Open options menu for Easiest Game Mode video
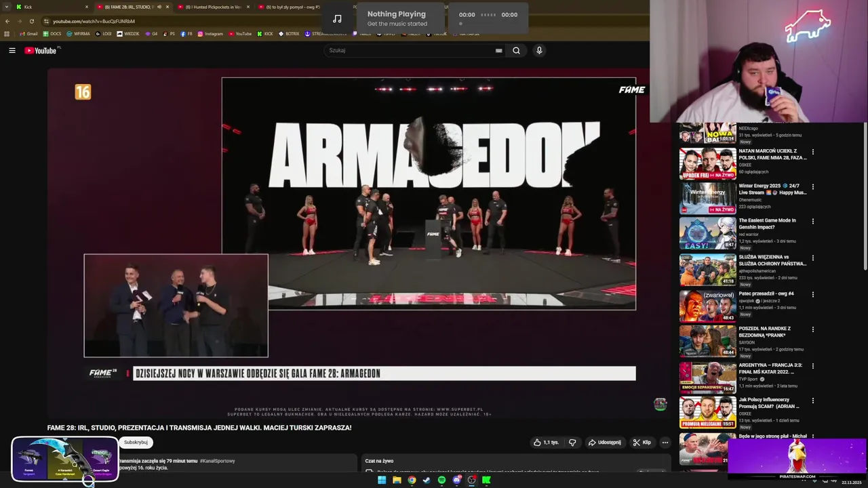This screenshot has width=868, height=488. tap(812, 221)
